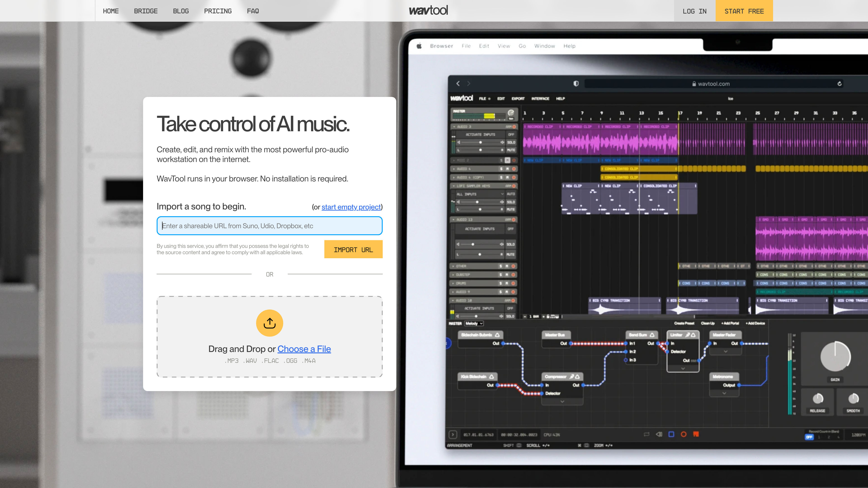Click the IMPORT URL button

pos(353,249)
